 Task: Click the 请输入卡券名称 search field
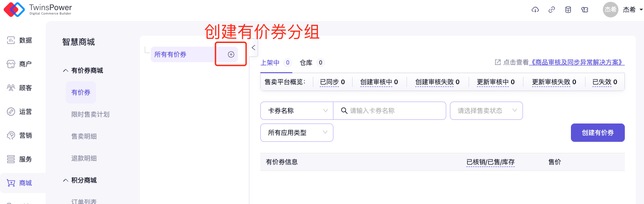395,111
